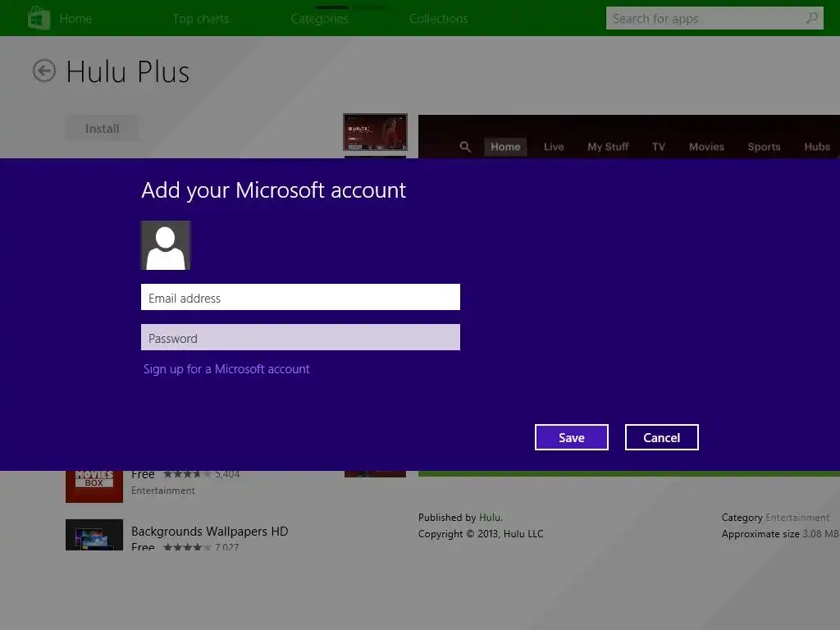Select the first Hulu screenshot thumbnail
This screenshot has width=840, height=630.
[375, 132]
